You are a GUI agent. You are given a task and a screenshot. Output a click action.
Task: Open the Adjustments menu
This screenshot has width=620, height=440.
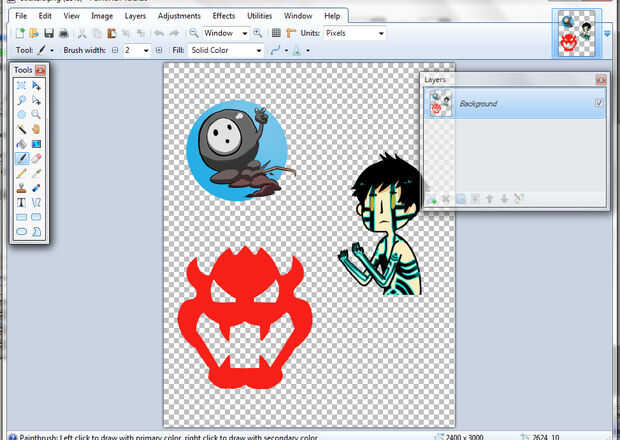(179, 16)
